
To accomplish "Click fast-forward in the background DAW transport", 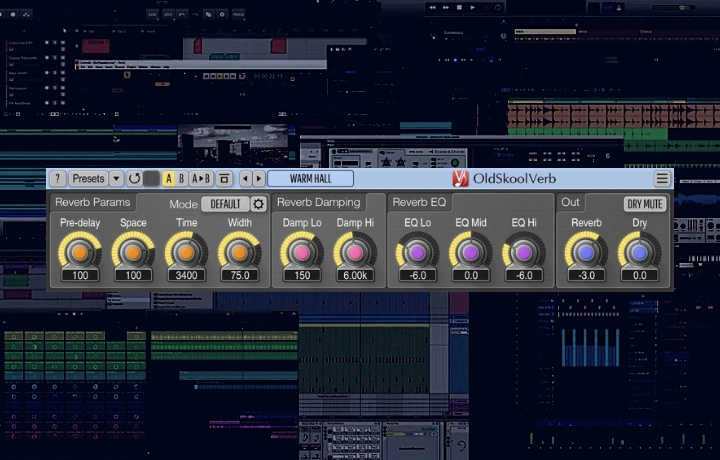I will pos(446,7).
